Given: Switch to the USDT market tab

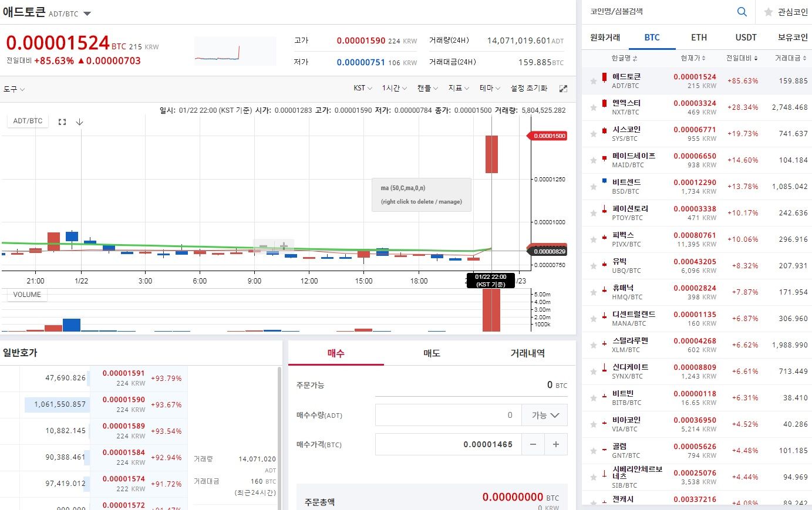Looking at the screenshot, I should (x=746, y=38).
